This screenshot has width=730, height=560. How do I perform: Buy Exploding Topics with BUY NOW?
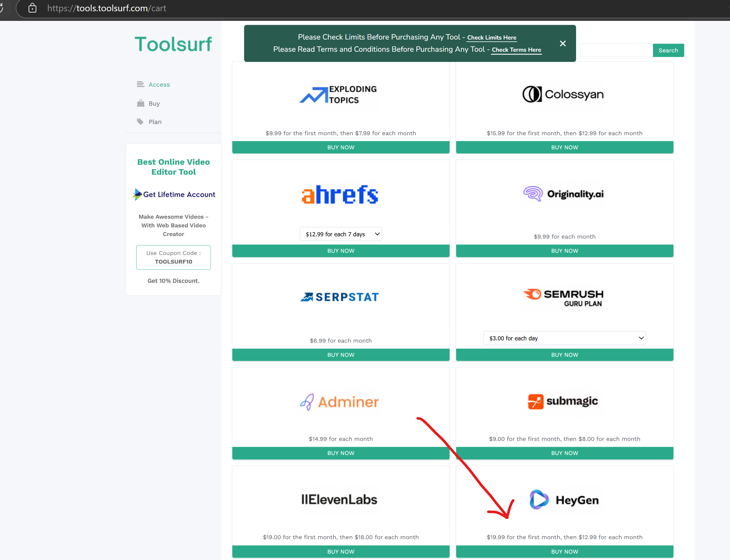[341, 147]
